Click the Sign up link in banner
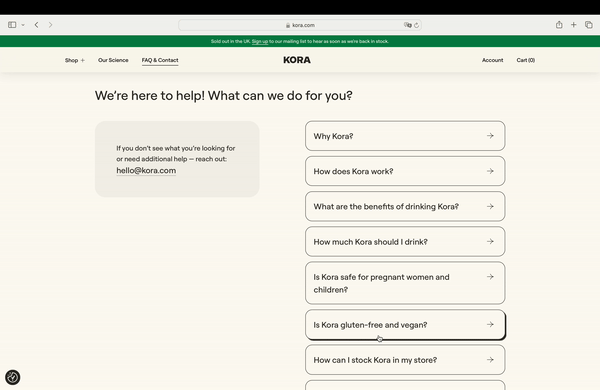600x390 pixels. [x=260, y=41]
